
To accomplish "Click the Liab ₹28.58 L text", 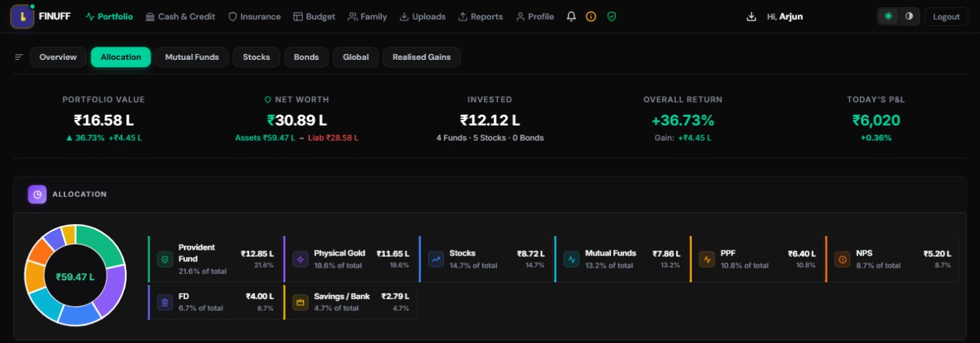I will (333, 138).
